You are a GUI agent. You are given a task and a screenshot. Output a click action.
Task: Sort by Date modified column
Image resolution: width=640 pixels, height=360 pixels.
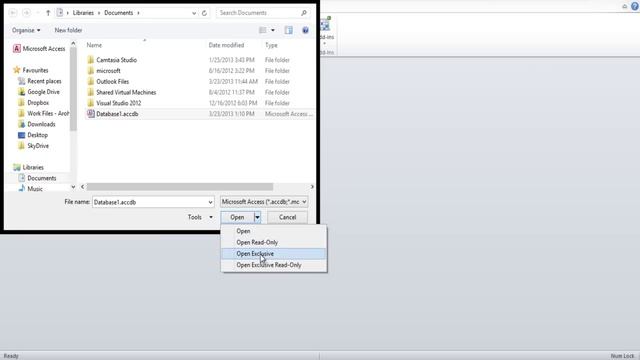226,45
